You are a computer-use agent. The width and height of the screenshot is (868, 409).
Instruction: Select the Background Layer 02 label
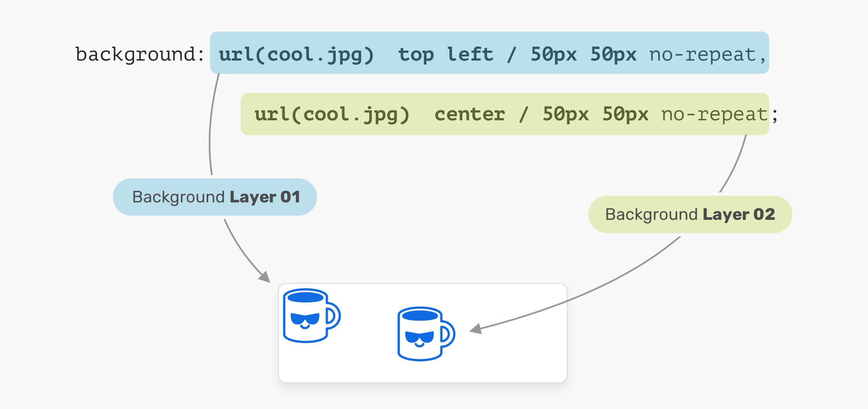click(690, 214)
